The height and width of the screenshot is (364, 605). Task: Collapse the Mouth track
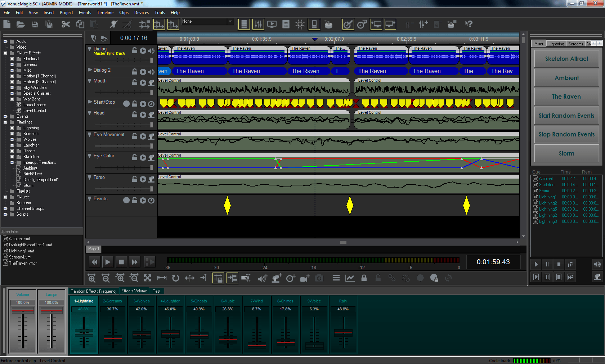pyautogui.click(x=90, y=81)
